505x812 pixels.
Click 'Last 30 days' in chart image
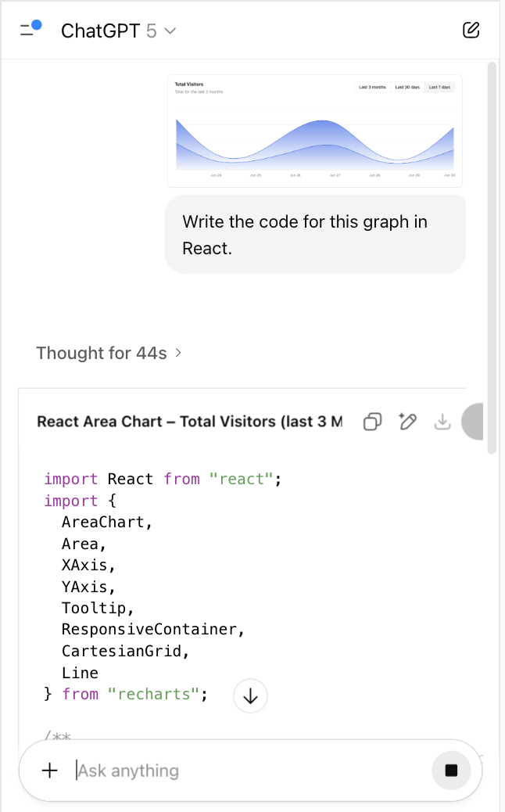(x=407, y=87)
